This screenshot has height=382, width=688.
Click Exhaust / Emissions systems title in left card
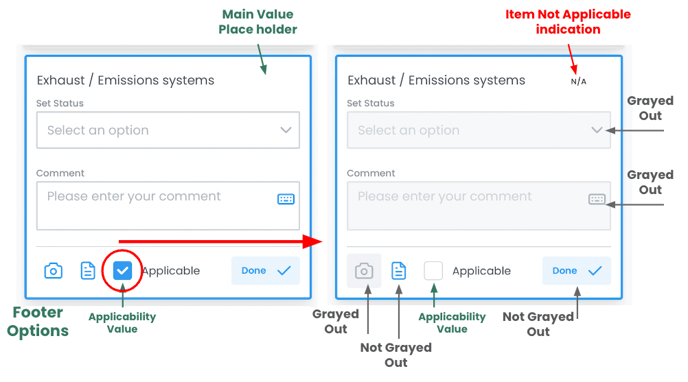pos(125,80)
